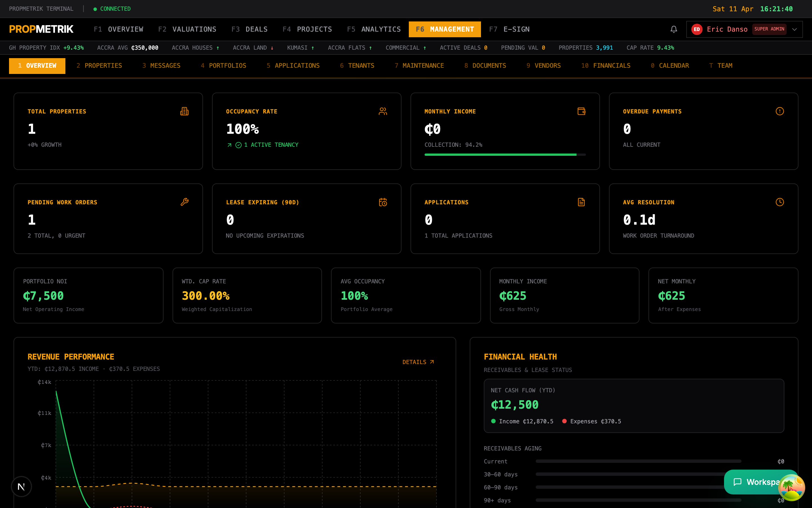
Task: Click the ED user avatar badge
Action: tap(697, 29)
